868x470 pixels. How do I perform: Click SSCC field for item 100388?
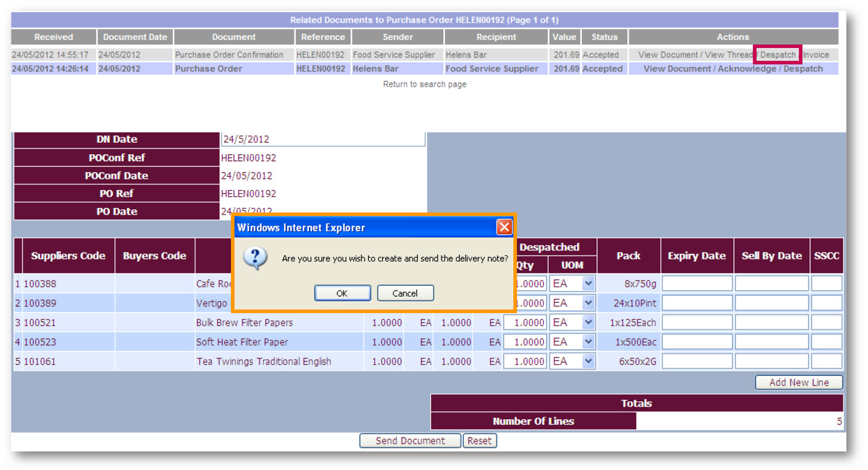tap(827, 283)
